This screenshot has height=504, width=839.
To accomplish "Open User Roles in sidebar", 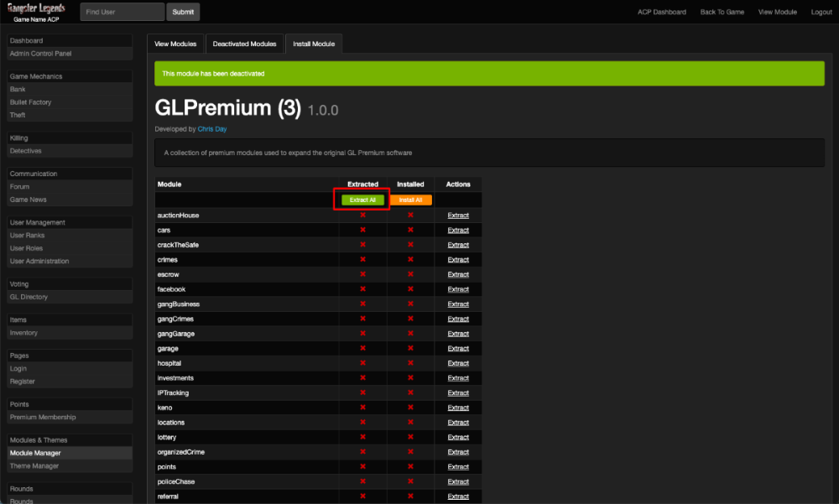I will (x=27, y=248).
